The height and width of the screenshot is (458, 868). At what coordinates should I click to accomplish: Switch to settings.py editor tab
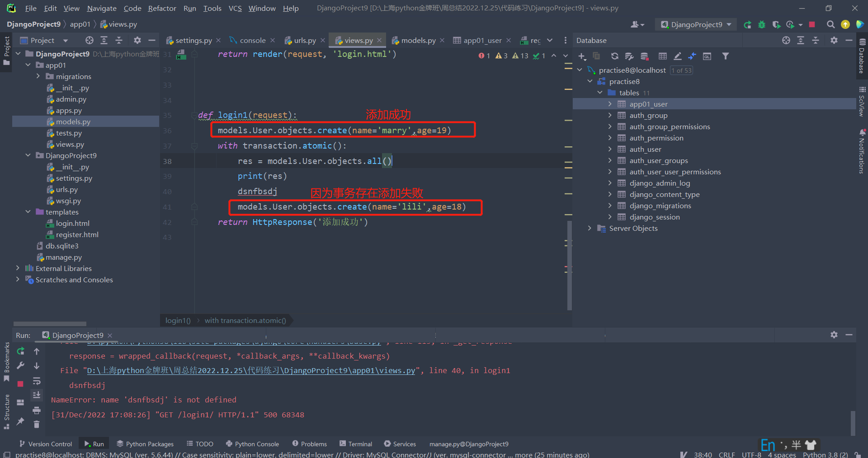click(x=193, y=40)
